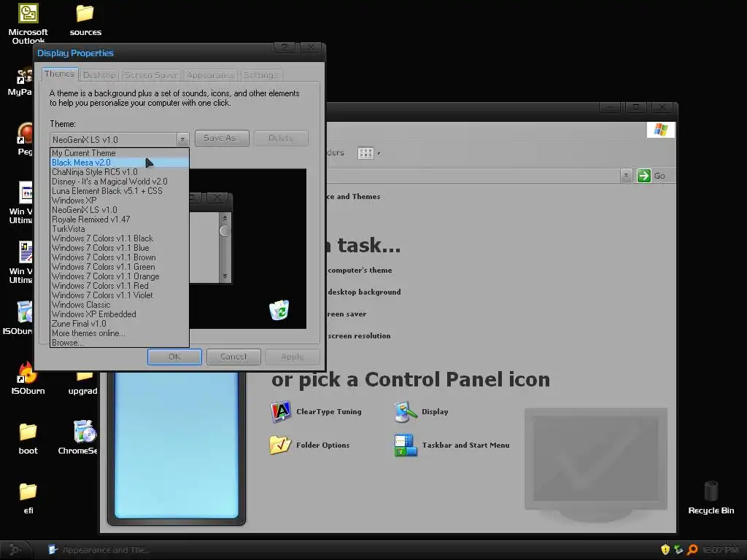The height and width of the screenshot is (560, 747).
Task: Open the Recycle Bin desktop icon
Action: [x=711, y=497]
